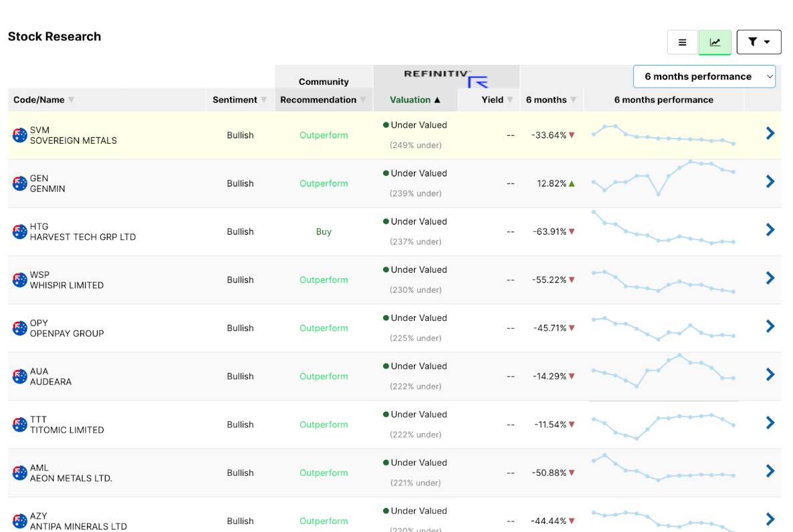The width and height of the screenshot is (793, 532).
Task: Sort by Valuation column
Action: point(415,100)
